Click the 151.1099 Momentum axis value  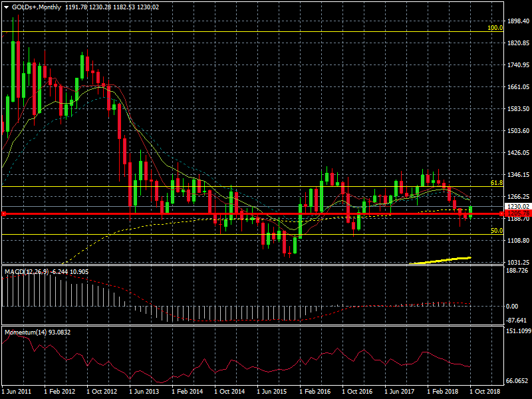click(517, 331)
